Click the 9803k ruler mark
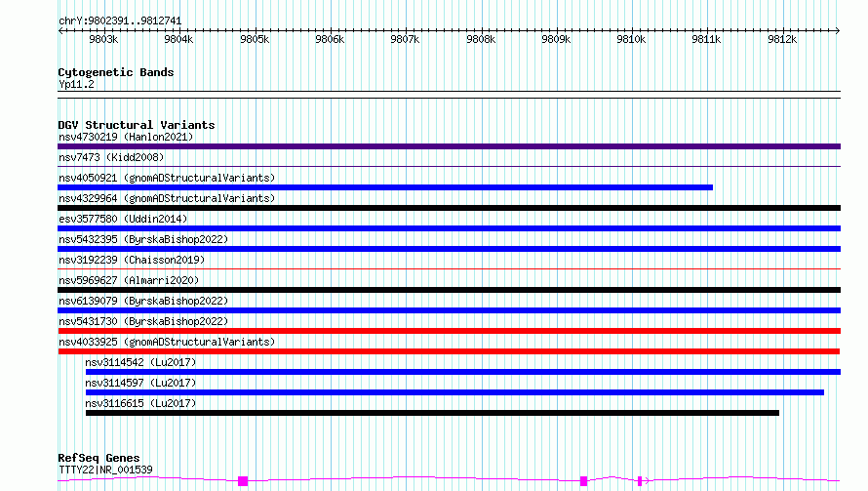Screen dimensions: 868x491 click(x=103, y=39)
